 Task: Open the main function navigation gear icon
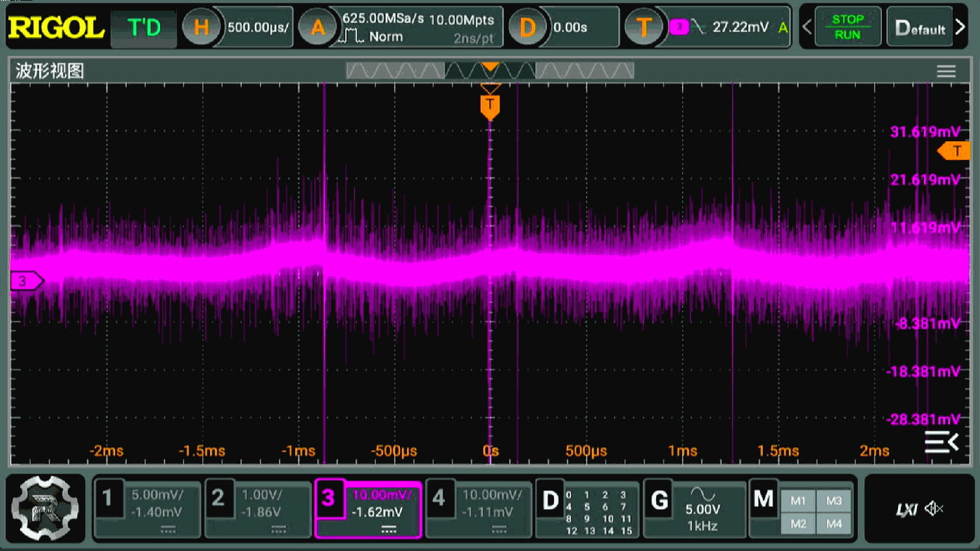coord(46,509)
